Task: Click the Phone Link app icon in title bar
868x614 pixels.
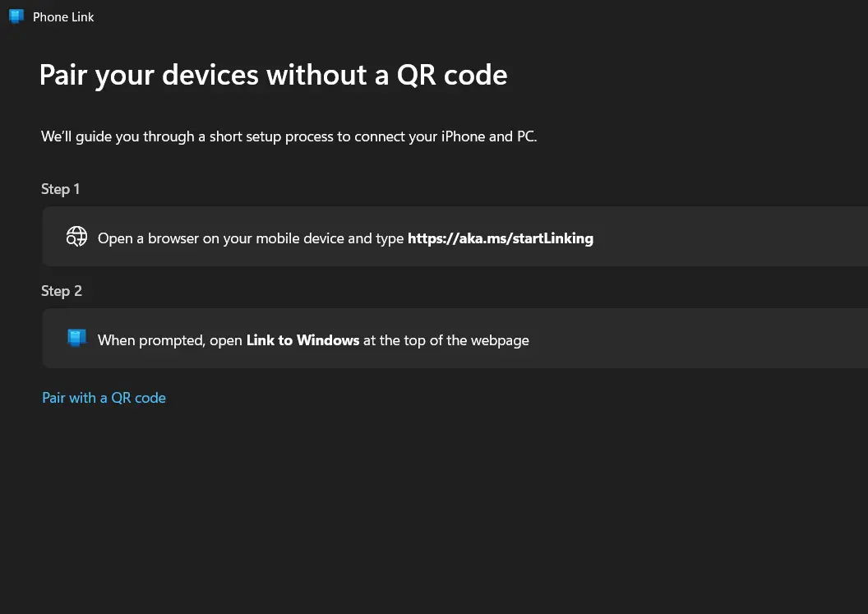Action: (16, 16)
